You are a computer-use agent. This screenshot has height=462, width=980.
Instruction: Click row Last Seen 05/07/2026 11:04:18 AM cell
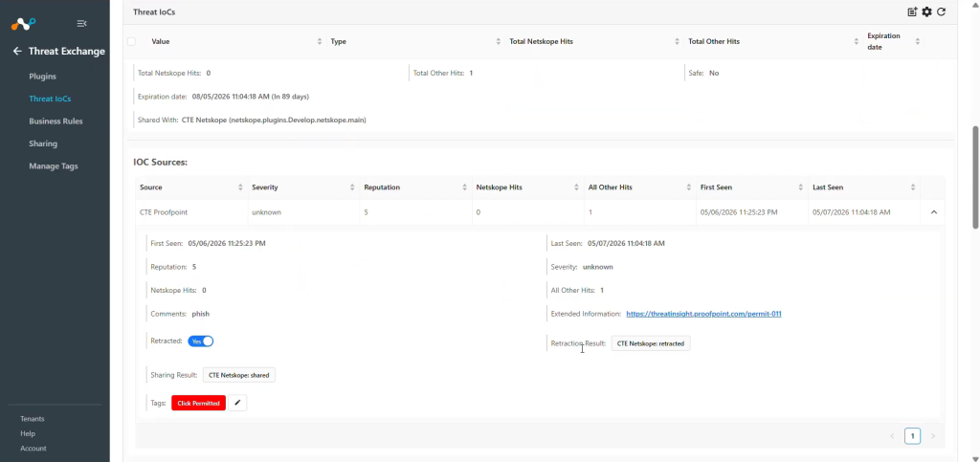click(x=851, y=212)
